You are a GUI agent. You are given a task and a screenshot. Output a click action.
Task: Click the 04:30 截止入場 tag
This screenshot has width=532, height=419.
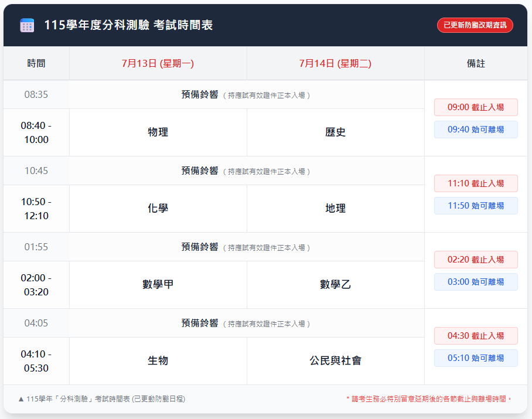476,336
